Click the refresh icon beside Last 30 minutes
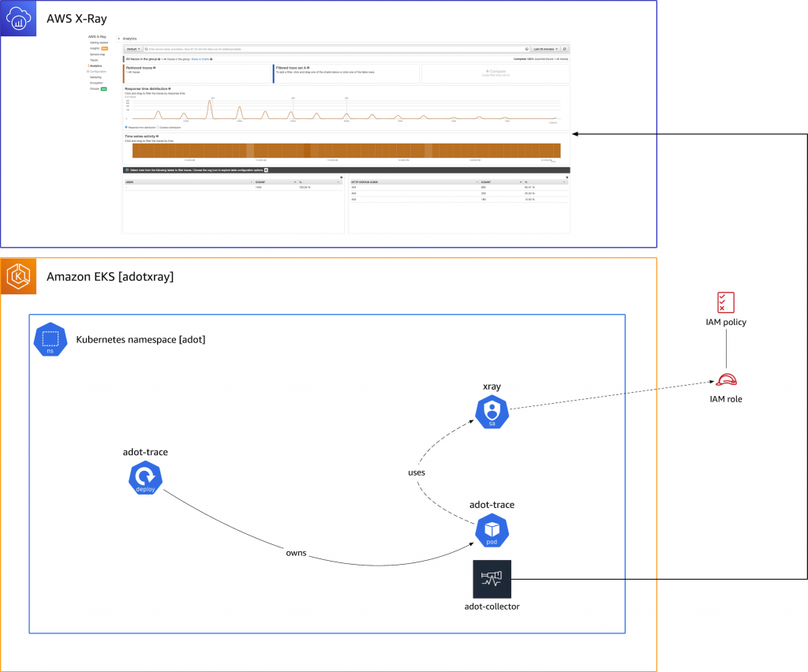The image size is (808, 672). 565,49
